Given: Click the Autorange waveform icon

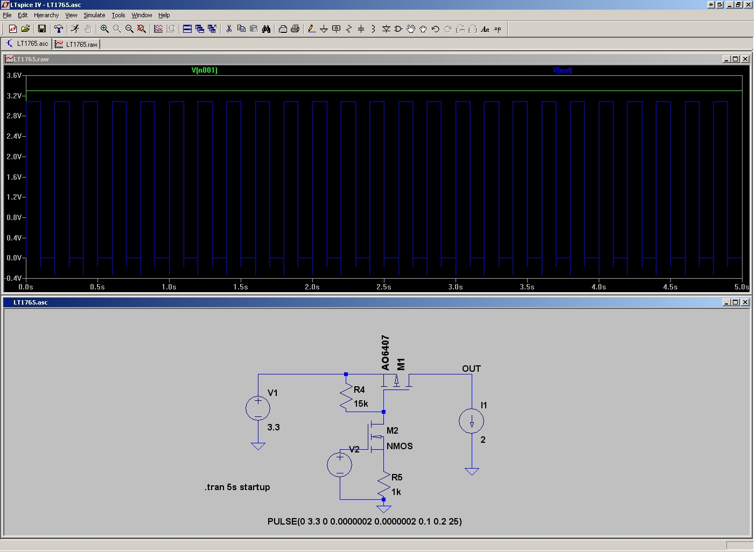Looking at the screenshot, I should click(158, 29).
